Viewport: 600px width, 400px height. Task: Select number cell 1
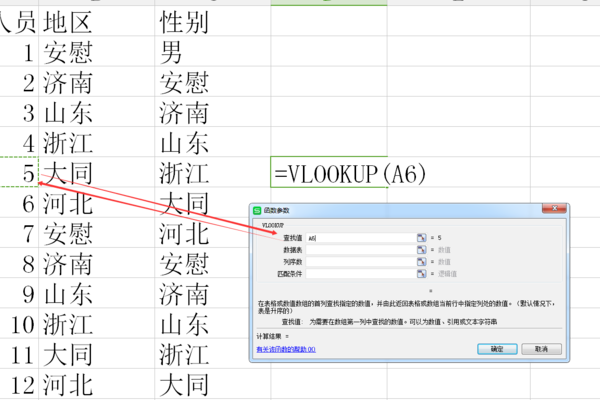(x=19, y=51)
